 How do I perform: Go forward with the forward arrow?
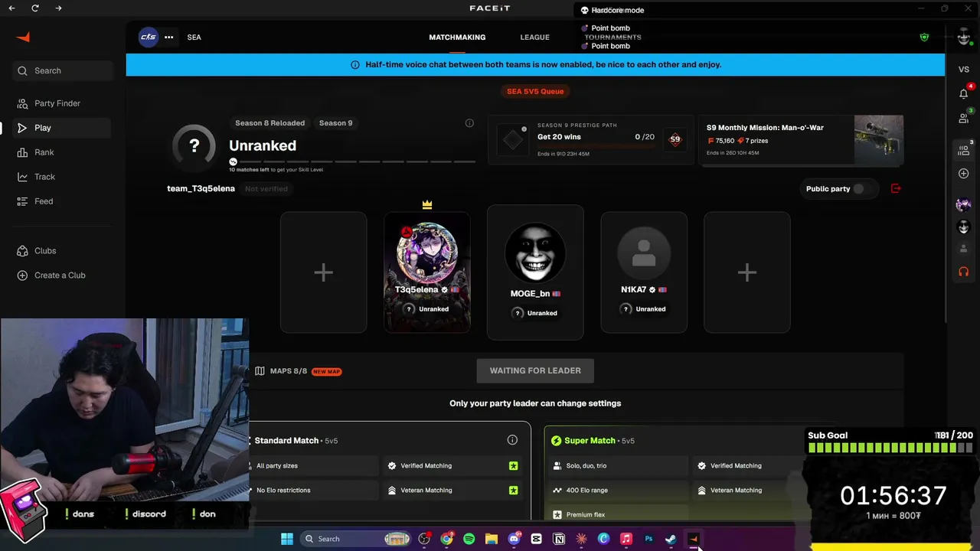coord(59,8)
